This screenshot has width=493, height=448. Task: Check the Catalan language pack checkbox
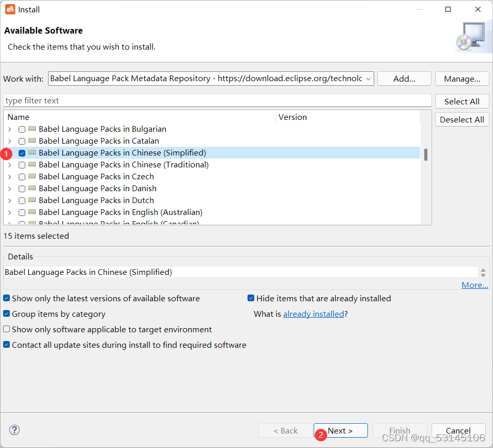pos(22,141)
